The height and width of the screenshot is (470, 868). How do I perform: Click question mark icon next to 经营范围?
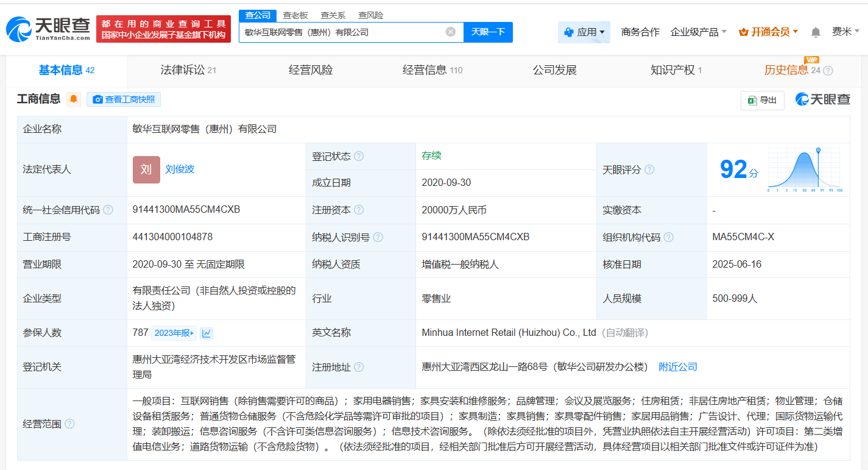click(x=70, y=424)
